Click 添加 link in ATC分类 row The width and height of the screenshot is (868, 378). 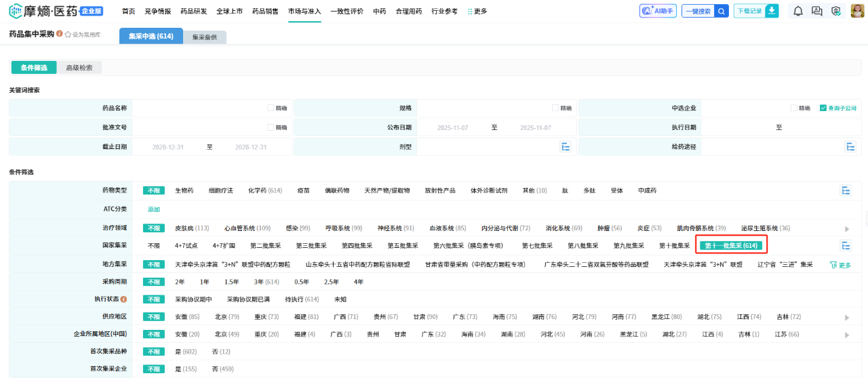[154, 209]
